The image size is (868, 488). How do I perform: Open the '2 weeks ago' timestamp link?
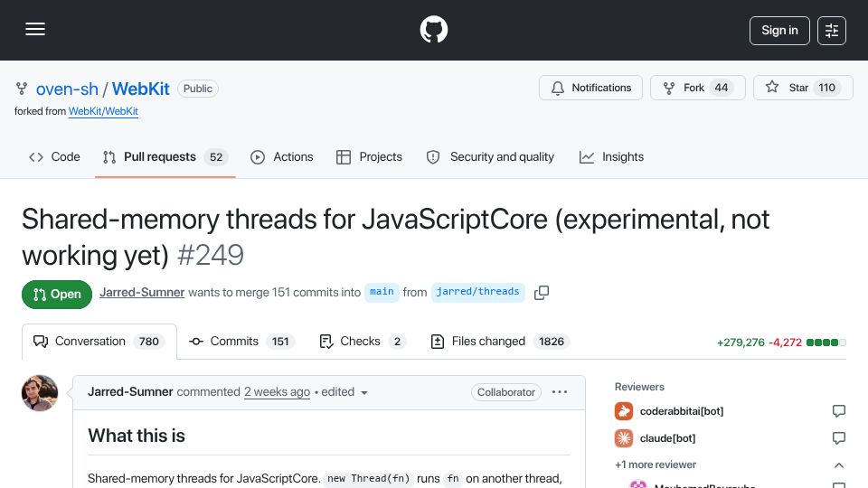pos(277,391)
